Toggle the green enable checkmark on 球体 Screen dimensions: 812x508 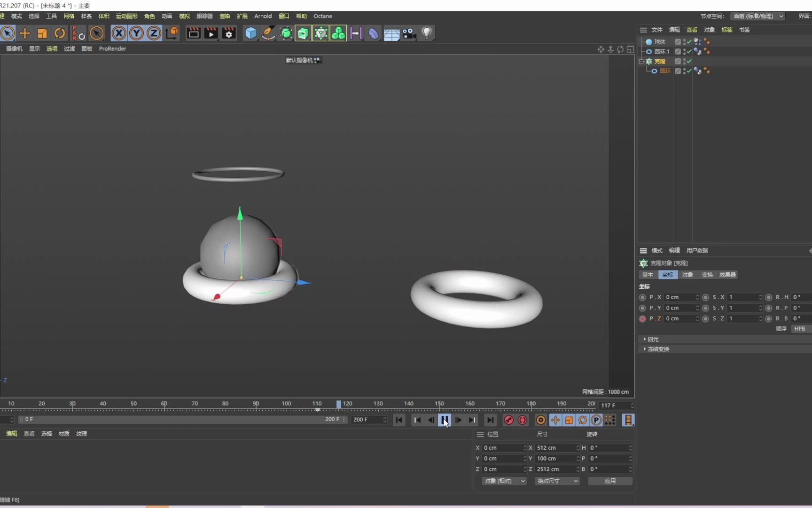pos(688,42)
